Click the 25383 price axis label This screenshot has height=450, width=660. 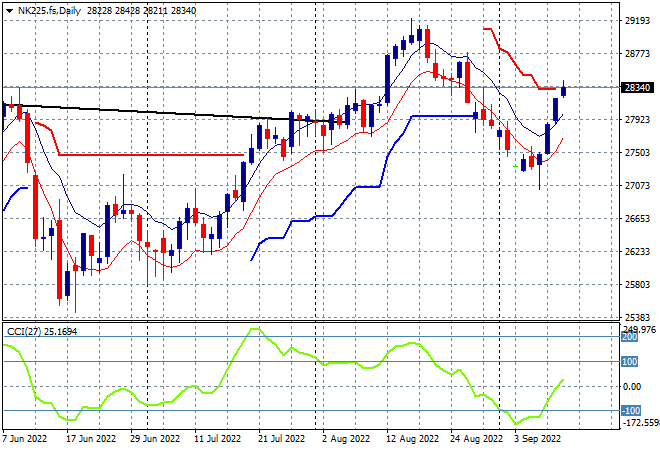(x=637, y=317)
